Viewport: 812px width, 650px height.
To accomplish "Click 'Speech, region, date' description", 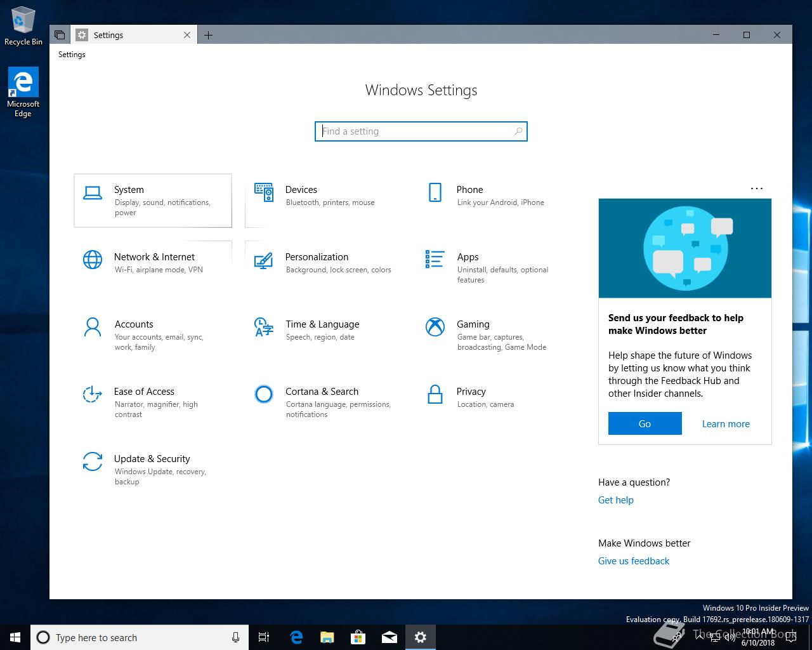I will tap(320, 337).
